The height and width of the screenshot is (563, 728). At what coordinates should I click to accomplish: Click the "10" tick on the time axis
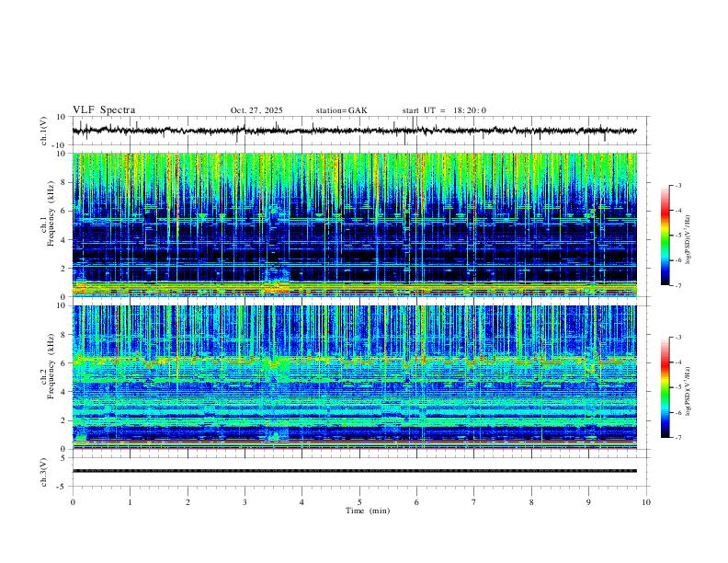point(646,502)
